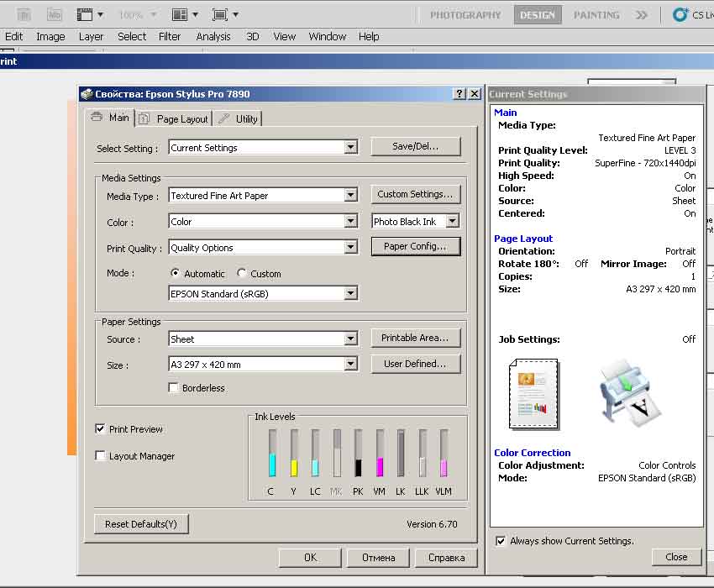The width and height of the screenshot is (714, 588).
Task: Expand the Print Quality dropdown
Action: coord(350,247)
